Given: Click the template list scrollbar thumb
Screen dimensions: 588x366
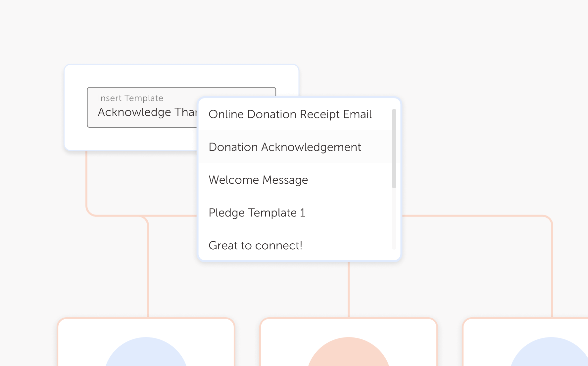Looking at the screenshot, I should tap(394, 149).
